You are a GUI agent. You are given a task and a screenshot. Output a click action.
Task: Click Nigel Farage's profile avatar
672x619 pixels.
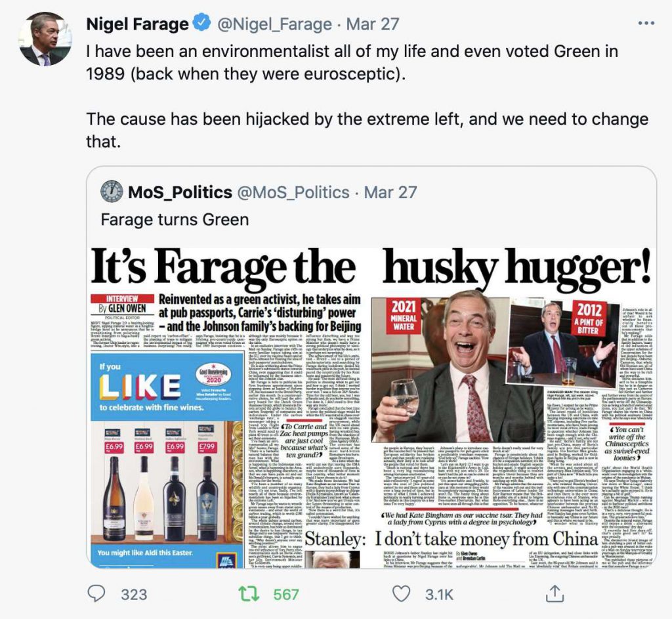point(45,39)
